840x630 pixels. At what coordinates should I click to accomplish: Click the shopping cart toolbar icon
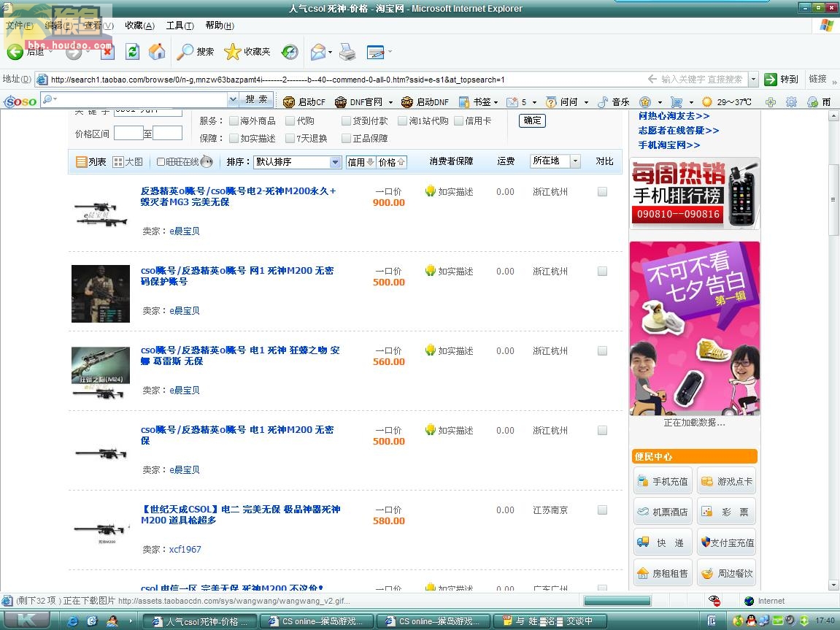pos(677,101)
